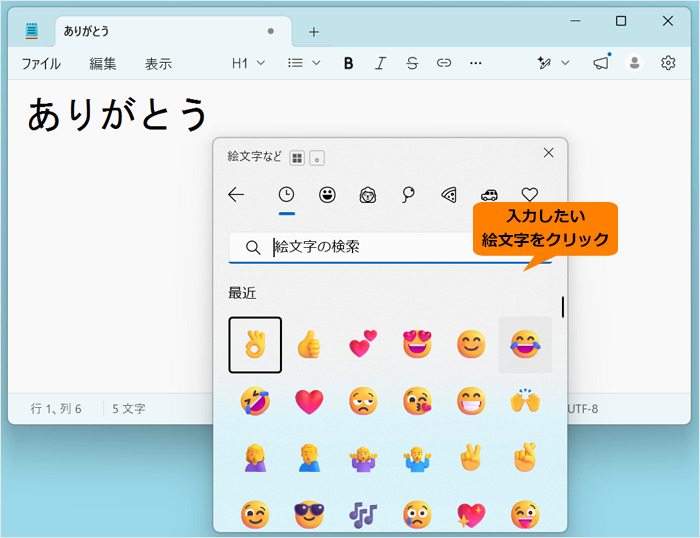The image size is (700, 538).
Task: Choose the worried crying face emoji
Action: [417, 514]
